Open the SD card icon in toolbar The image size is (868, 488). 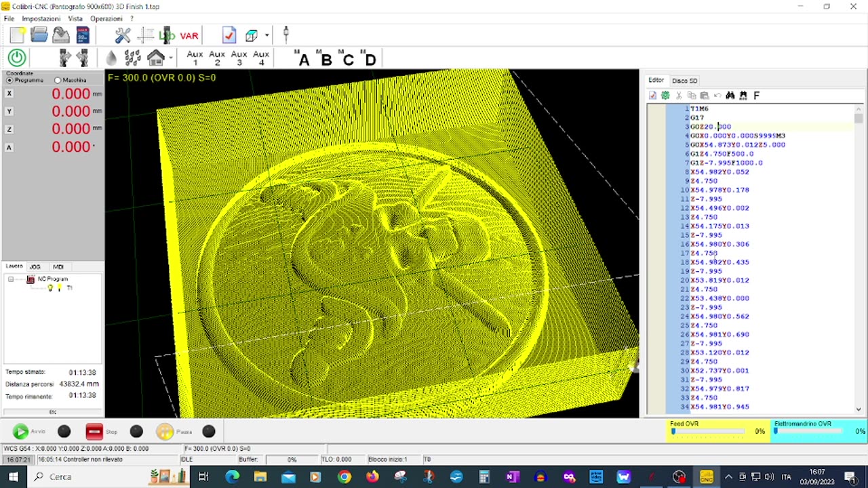pos(83,35)
